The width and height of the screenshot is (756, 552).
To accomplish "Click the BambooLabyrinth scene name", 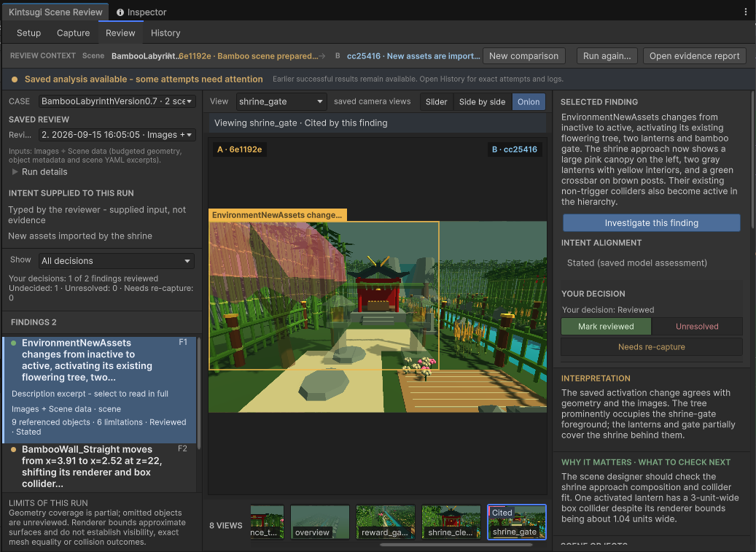I will 144,56.
